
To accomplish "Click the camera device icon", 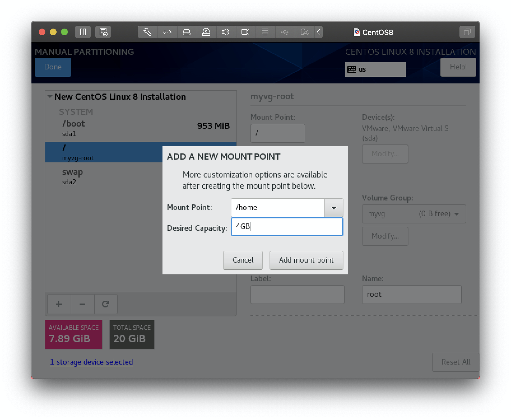I will point(245,32).
